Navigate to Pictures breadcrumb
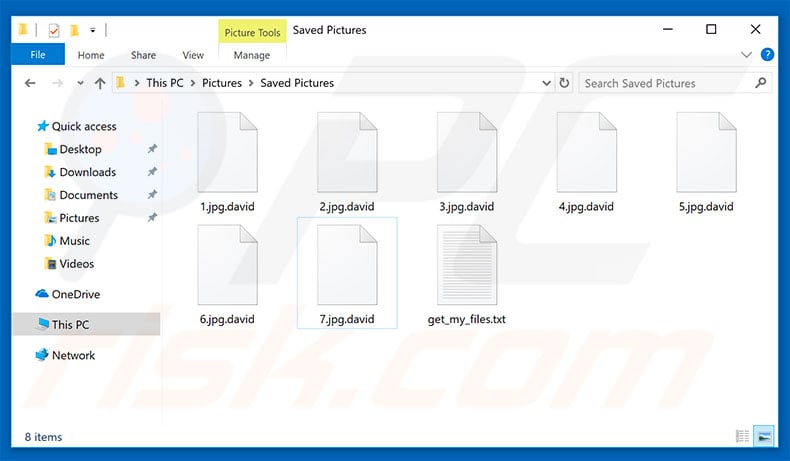 pyautogui.click(x=222, y=83)
